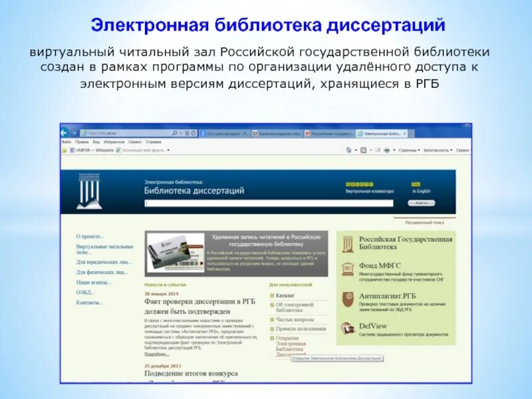
Task: Click the Антиплагиат.РГБ shield icon
Action: (348, 299)
